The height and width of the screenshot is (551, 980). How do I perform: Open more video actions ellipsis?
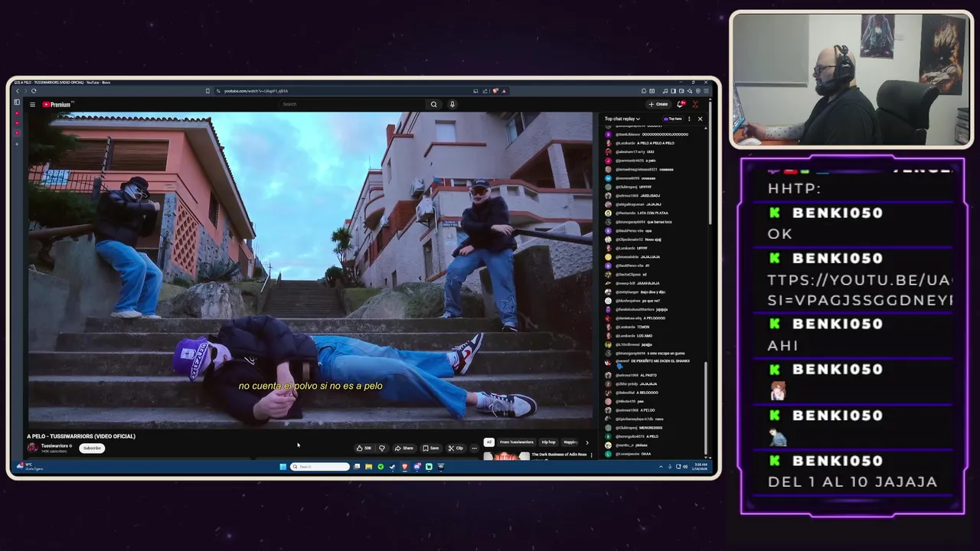pyautogui.click(x=475, y=448)
